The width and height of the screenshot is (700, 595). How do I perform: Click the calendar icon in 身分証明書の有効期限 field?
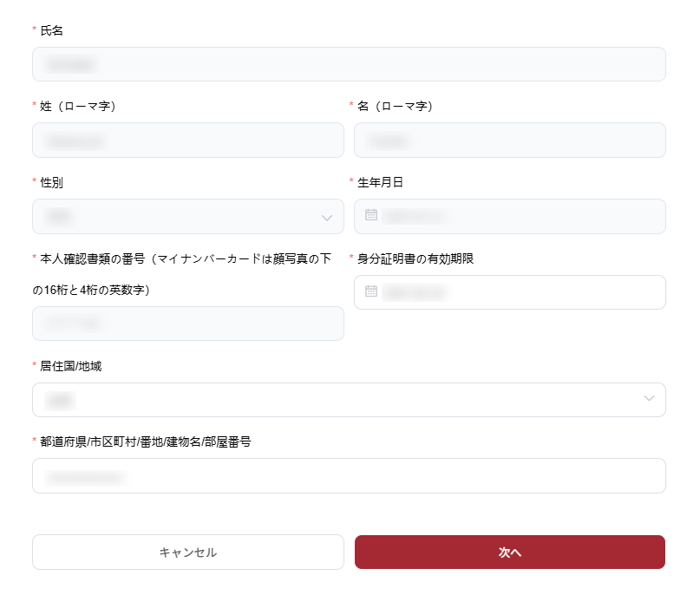(371, 291)
